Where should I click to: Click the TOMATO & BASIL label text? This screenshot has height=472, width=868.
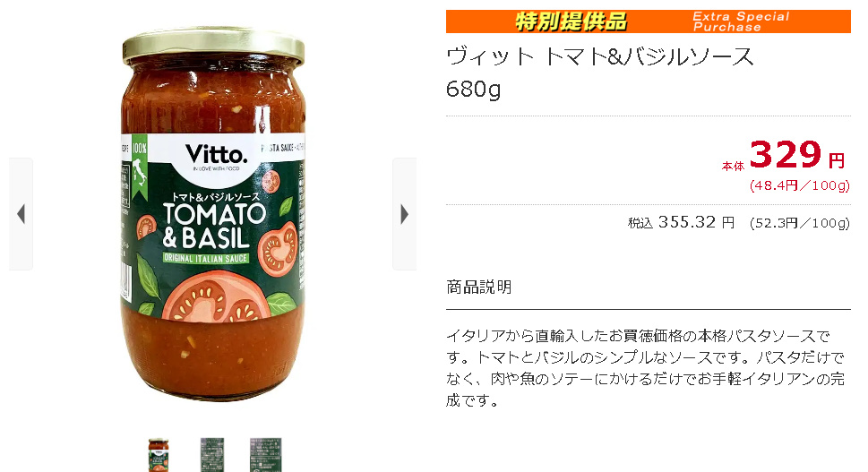point(214,226)
